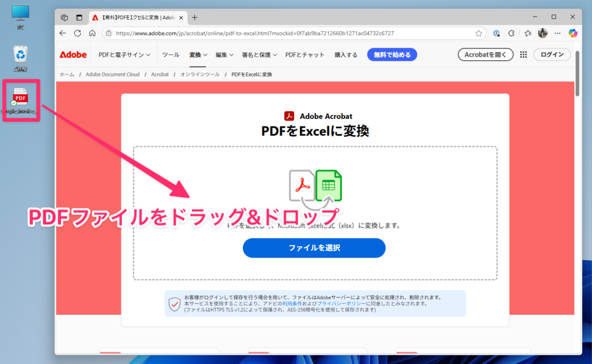Viewport: 592px width, 364px height.
Task: Open the PC desktop icon
Action: (x=20, y=17)
